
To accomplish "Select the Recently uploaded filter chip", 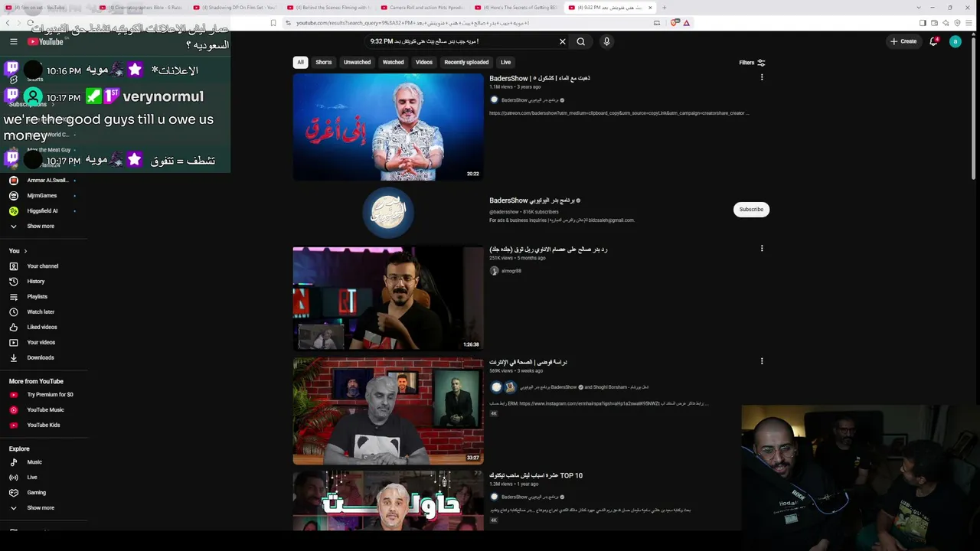I will click(466, 62).
